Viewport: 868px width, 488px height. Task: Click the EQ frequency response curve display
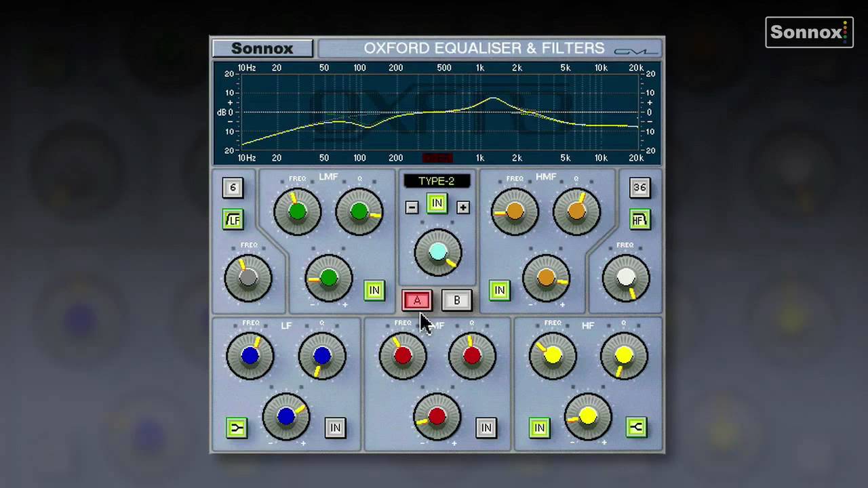coord(437,113)
